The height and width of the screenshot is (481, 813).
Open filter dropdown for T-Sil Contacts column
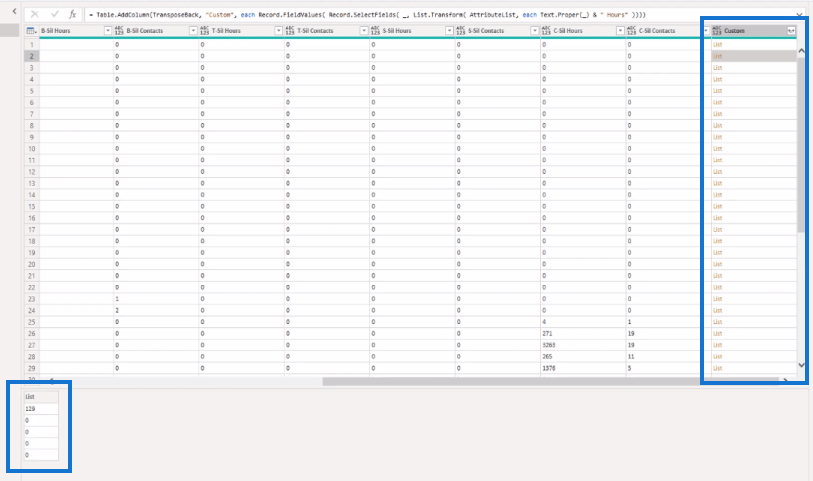[x=364, y=31]
